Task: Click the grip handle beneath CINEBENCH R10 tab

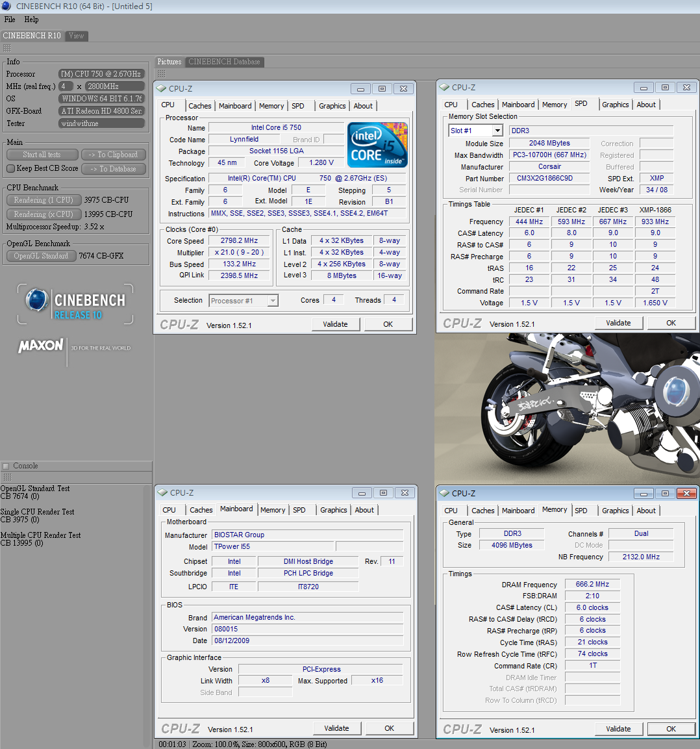Action: point(6,48)
